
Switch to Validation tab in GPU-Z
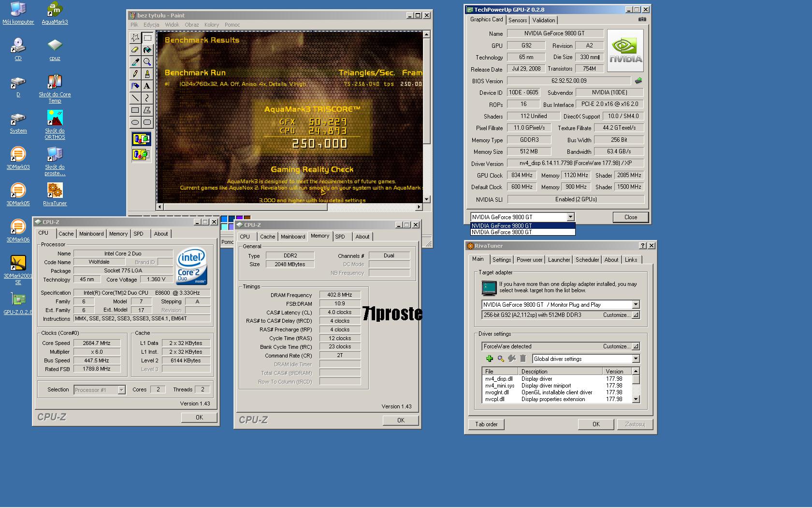tap(544, 20)
